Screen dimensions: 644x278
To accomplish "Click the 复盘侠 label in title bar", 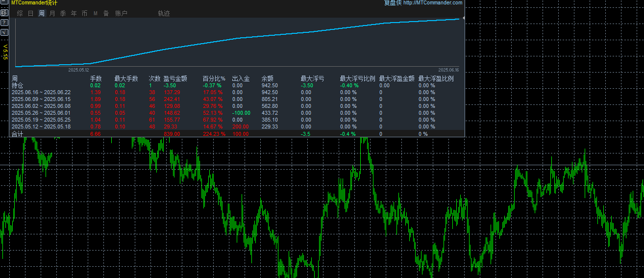I will 393,3.
